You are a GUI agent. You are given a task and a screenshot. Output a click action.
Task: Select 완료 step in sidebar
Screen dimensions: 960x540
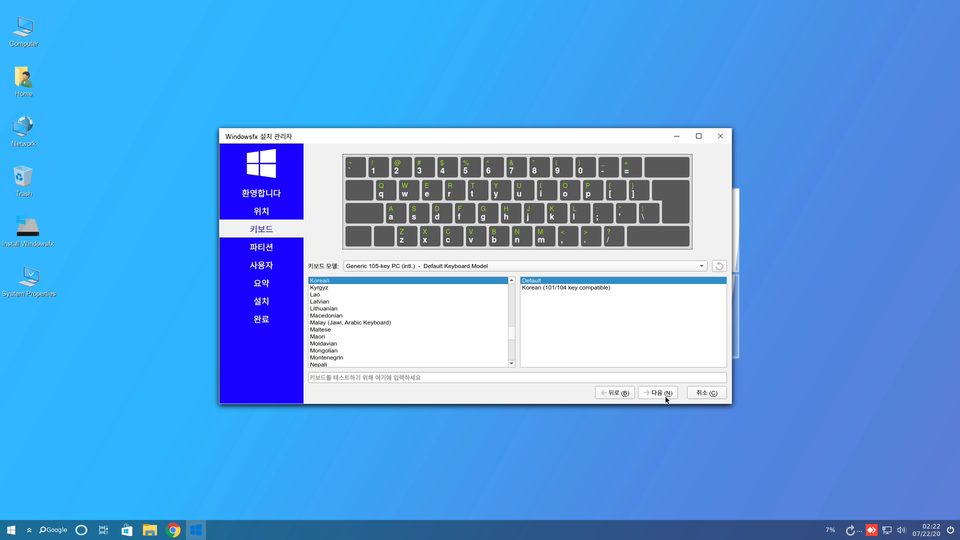tap(261, 319)
